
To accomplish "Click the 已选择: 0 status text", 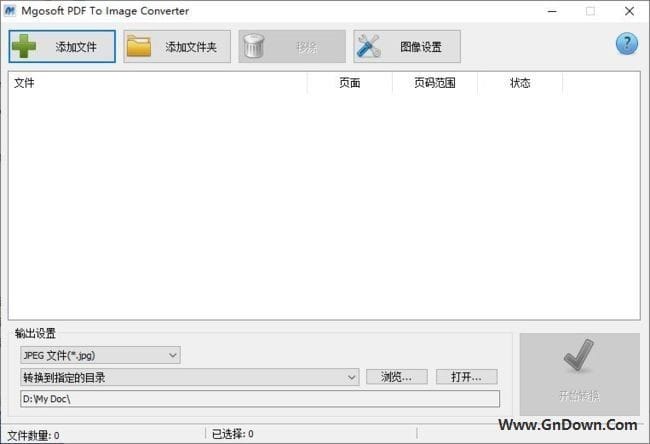I will pos(233,434).
